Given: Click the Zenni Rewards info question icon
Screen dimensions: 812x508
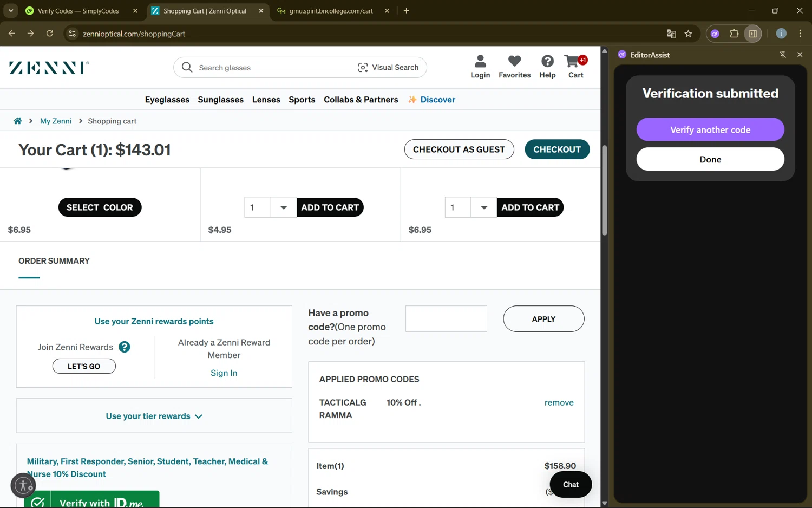Looking at the screenshot, I should click(x=124, y=347).
